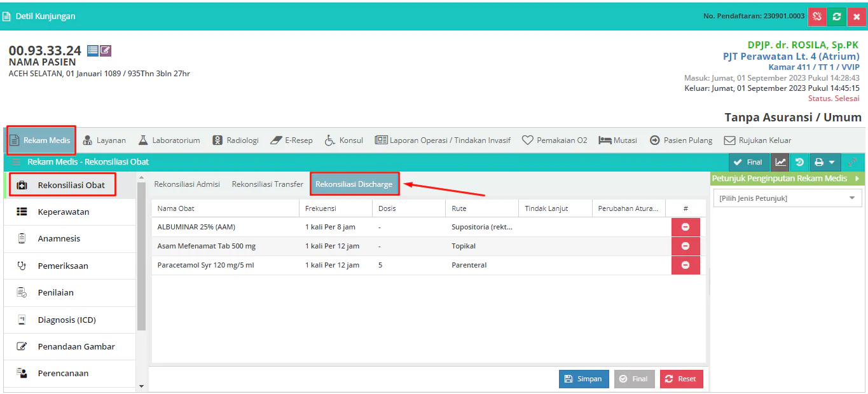This screenshot has width=868, height=394.
Task: Click the purple edit patient icon
Action: click(106, 51)
